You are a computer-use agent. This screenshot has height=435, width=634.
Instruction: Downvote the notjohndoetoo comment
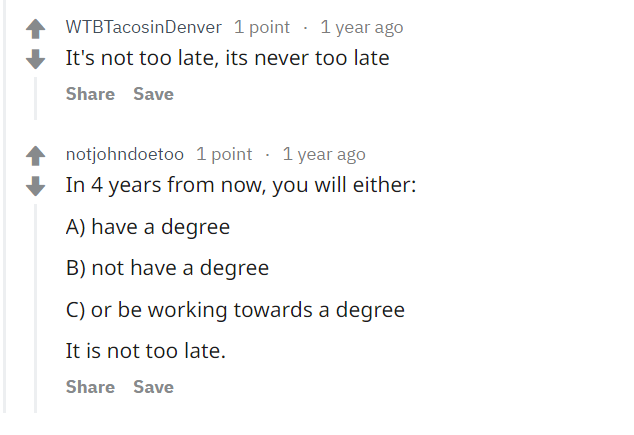click(36, 186)
